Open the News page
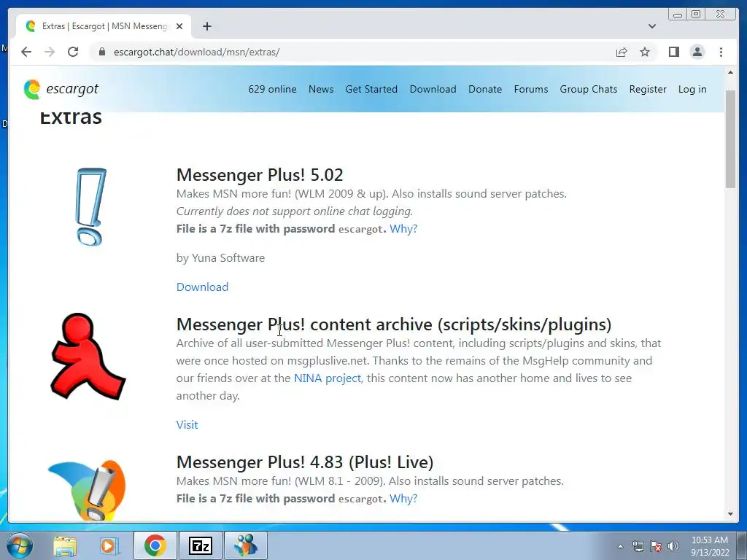The height and width of the screenshot is (560, 747). click(x=321, y=89)
